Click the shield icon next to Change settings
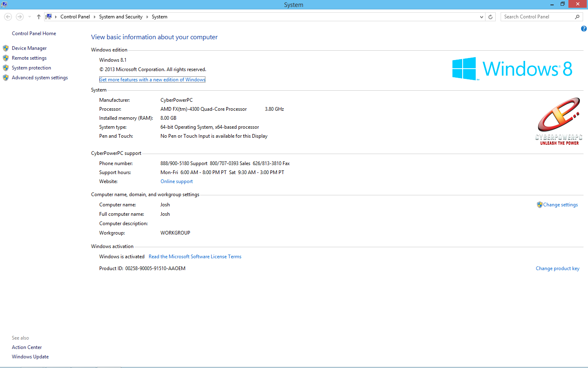 (x=539, y=205)
